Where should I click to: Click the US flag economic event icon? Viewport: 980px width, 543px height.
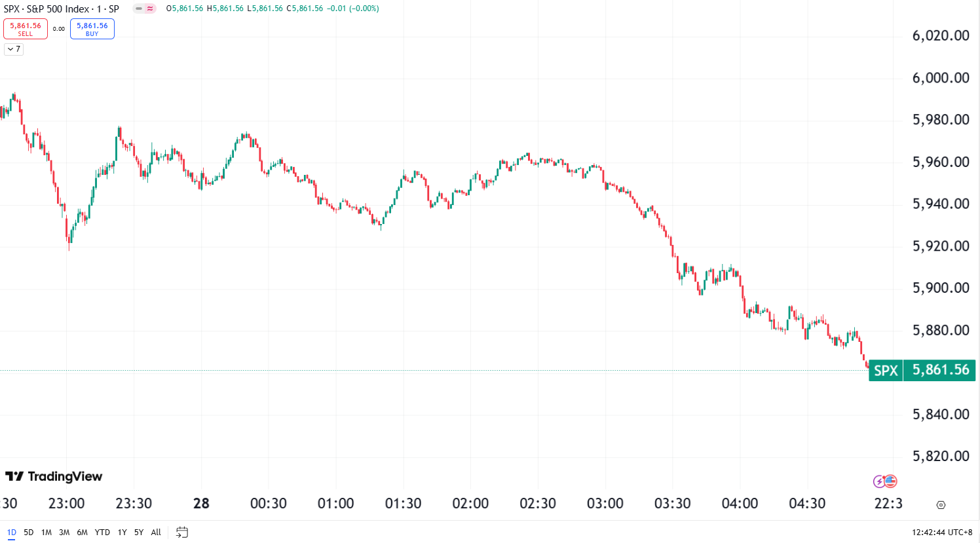(890, 481)
